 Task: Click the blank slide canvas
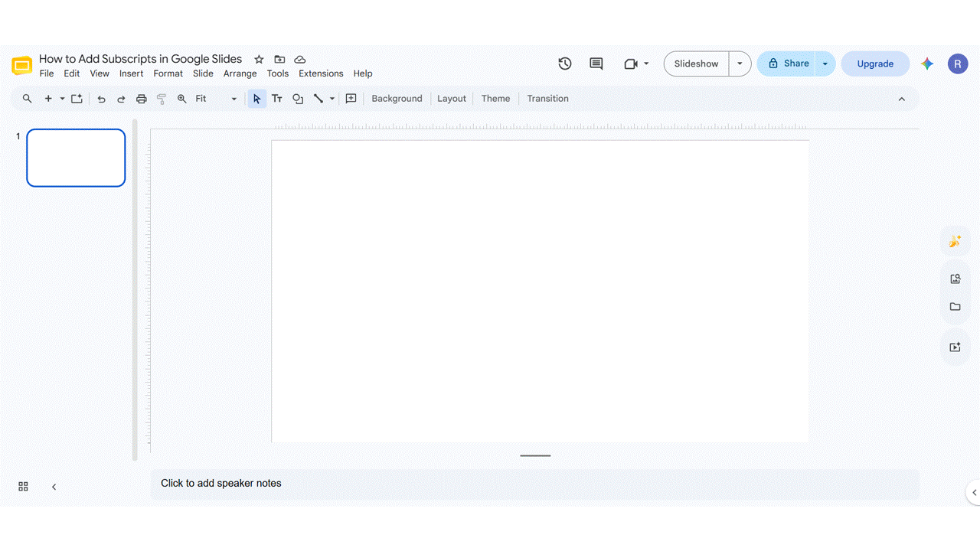pos(540,291)
